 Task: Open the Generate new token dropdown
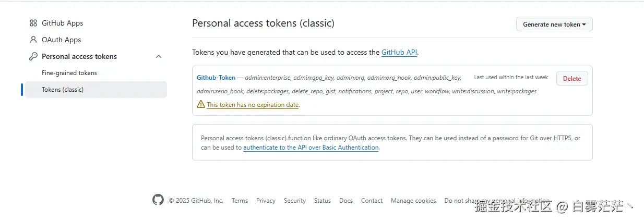[554, 24]
